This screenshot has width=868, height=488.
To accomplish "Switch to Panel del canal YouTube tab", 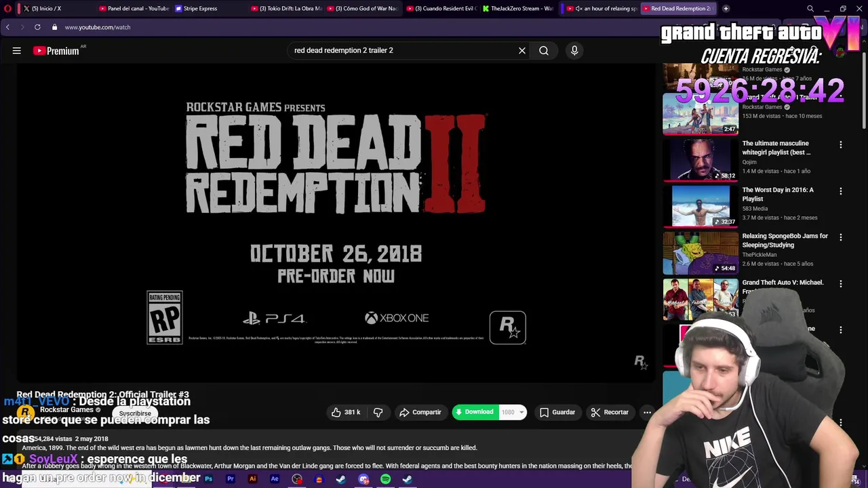I will [133, 8].
